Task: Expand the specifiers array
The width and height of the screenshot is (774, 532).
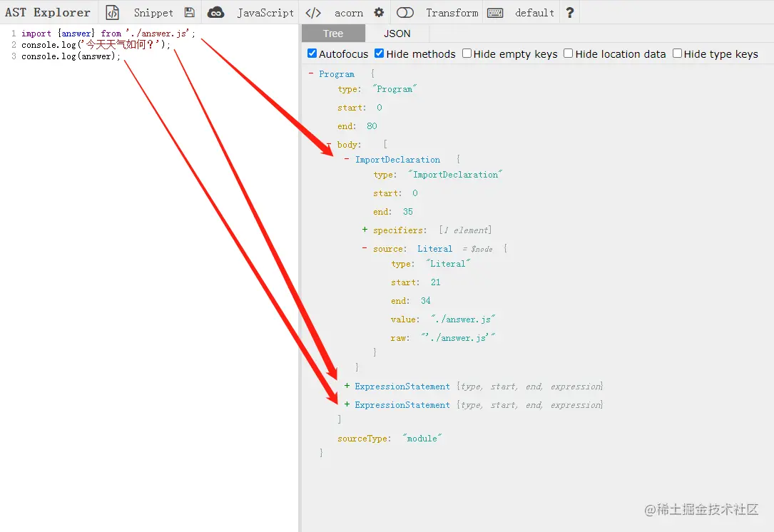Action: click(365, 230)
